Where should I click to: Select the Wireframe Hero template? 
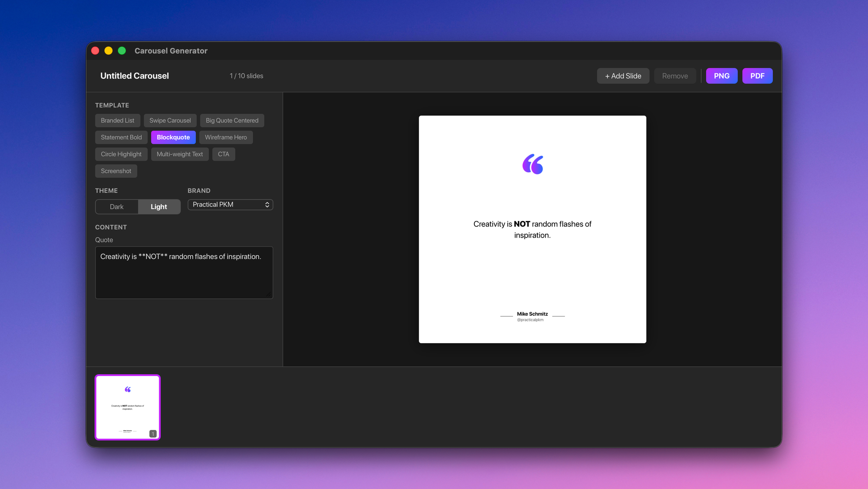(x=226, y=137)
